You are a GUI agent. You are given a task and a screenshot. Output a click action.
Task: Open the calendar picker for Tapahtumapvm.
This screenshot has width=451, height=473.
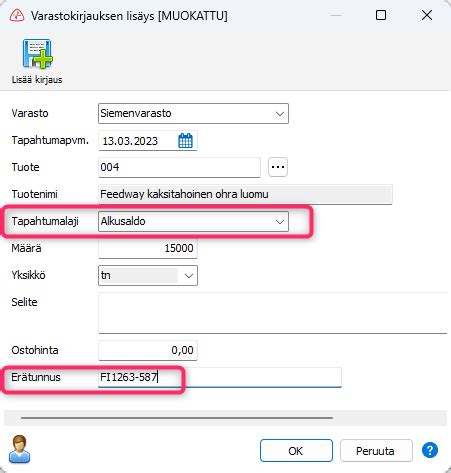tap(185, 141)
